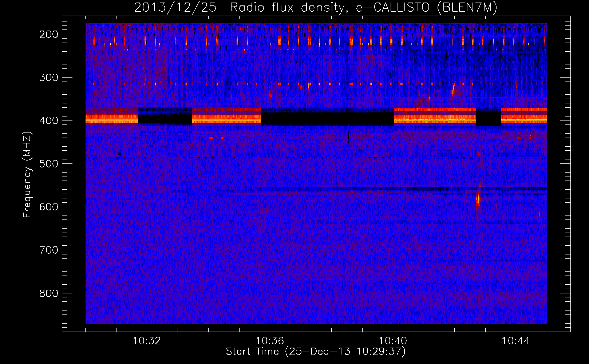Click the 10:36 time tick label
This screenshot has width=589, height=364.
[270, 341]
